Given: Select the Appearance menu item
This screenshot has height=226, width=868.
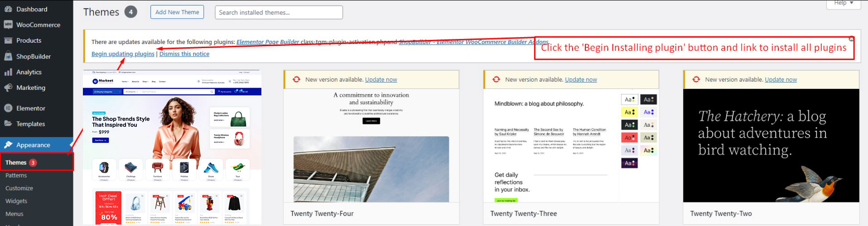Looking at the screenshot, I should pos(36,145).
